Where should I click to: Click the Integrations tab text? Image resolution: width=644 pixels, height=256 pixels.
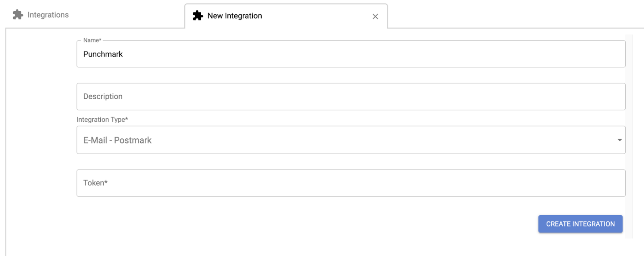click(x=48, y=15)
